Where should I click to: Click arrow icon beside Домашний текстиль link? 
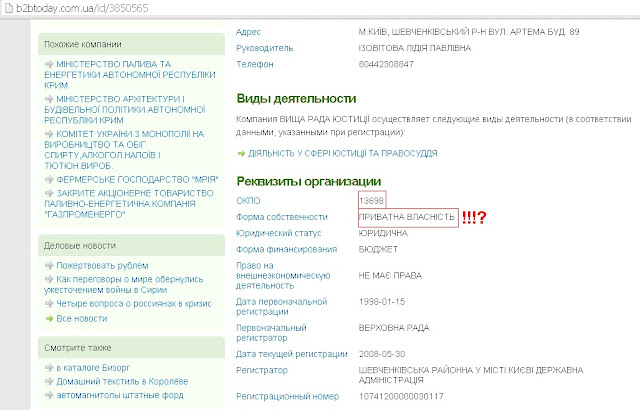click(x=49, y=381)
